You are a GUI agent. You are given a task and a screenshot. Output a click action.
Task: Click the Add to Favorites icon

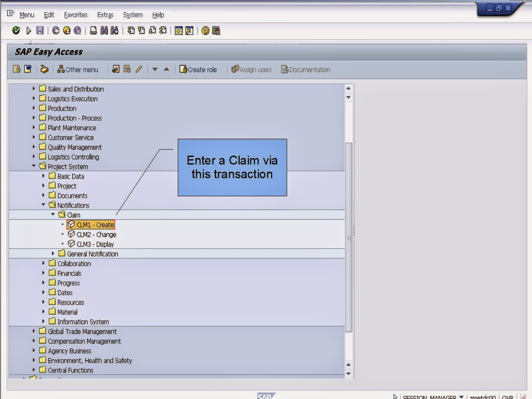click(116, 69)
